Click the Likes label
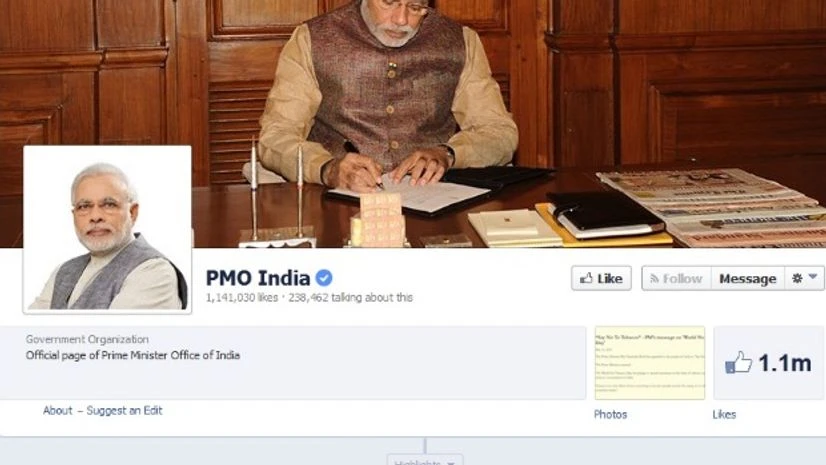826x465 pixels. [724, 414]
